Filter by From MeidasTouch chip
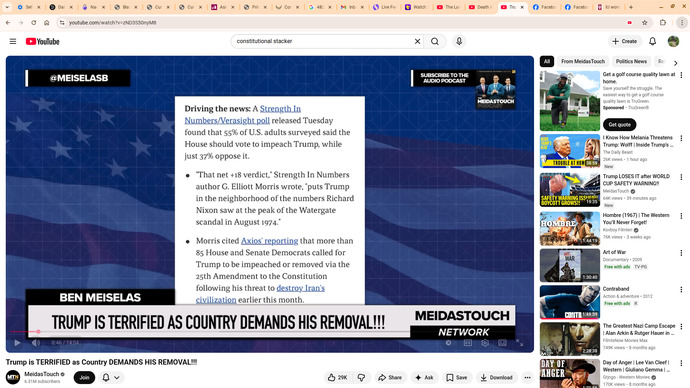 coord(583,62)
